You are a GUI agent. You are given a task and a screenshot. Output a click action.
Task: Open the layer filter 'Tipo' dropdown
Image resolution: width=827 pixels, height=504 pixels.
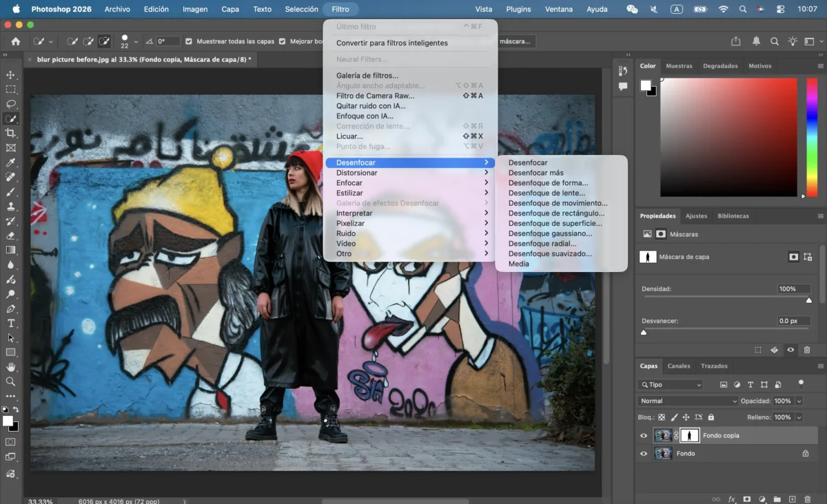click(x=671, y=385)
